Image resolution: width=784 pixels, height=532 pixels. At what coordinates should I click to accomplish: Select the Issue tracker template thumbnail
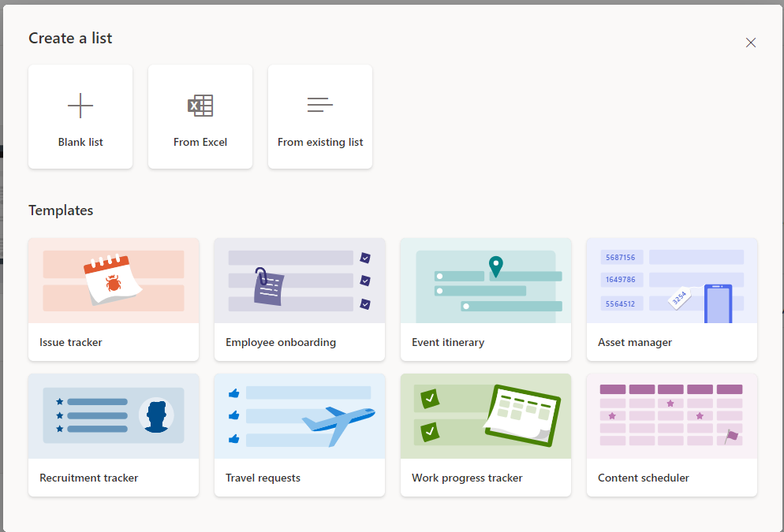[114, 281]
